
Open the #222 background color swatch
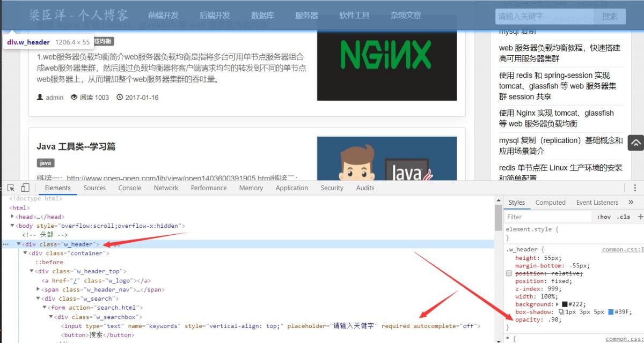565,304
